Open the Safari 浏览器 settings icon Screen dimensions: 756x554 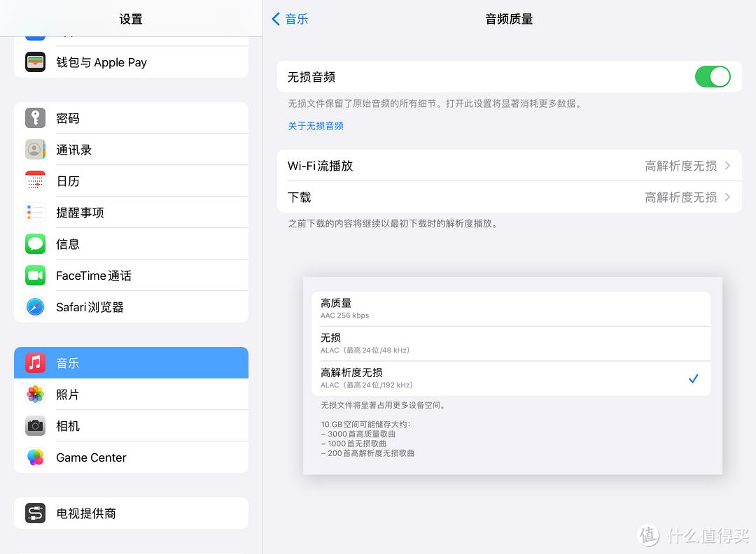(36, 306)
